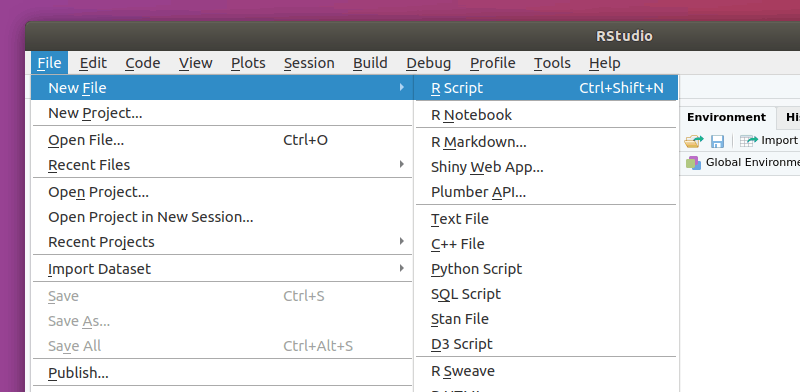Choose Open Project... menu entry
This screenshot has height=392, width=800.
click(222, 192)
